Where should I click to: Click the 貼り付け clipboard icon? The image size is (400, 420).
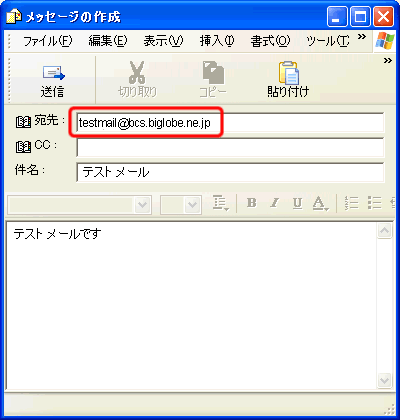[289, 73]
